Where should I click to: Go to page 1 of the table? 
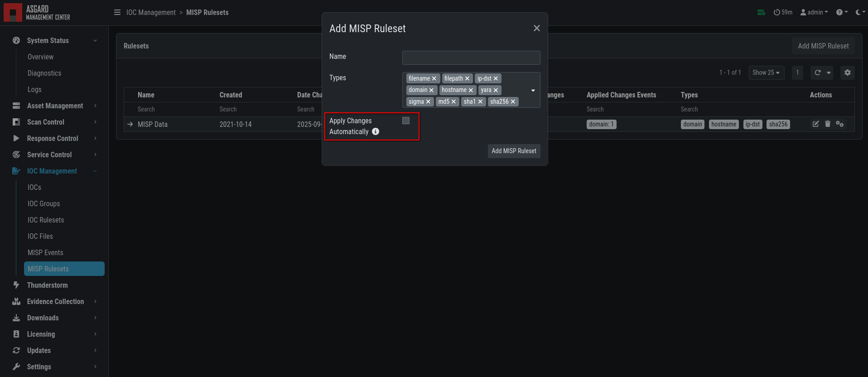coord(797,72)
